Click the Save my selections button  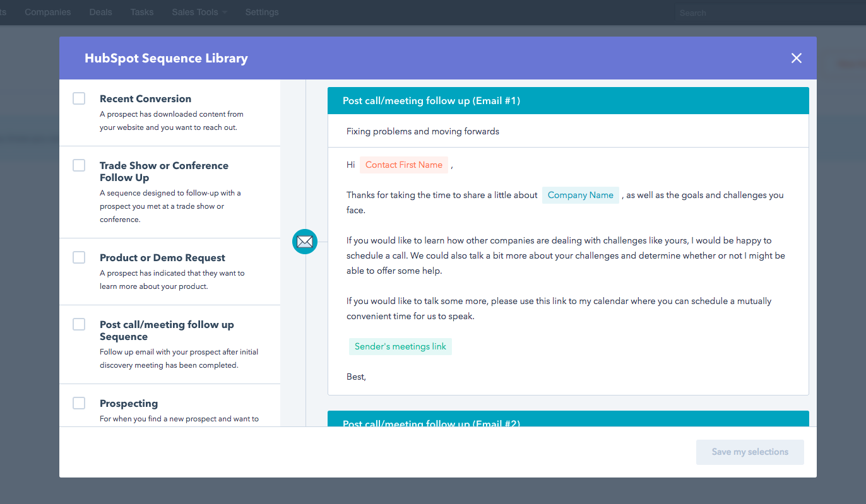(750, 452)
